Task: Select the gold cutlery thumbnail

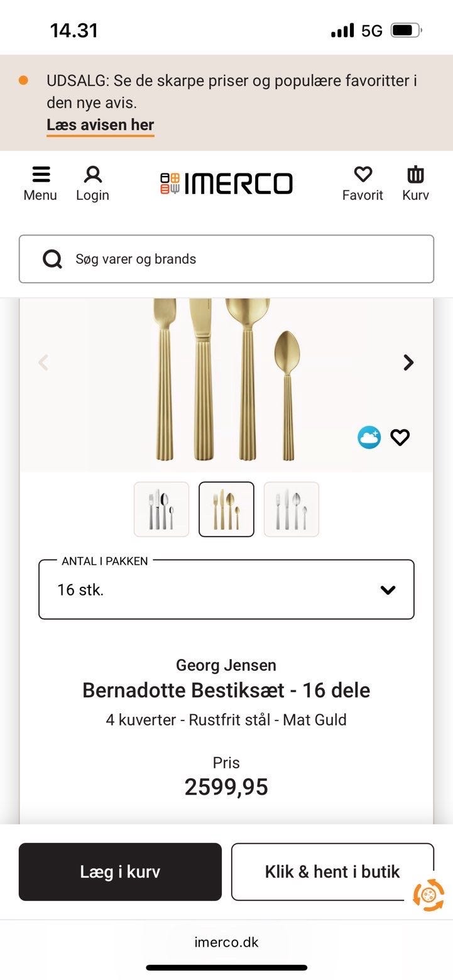Action: [x=226, y=509]
